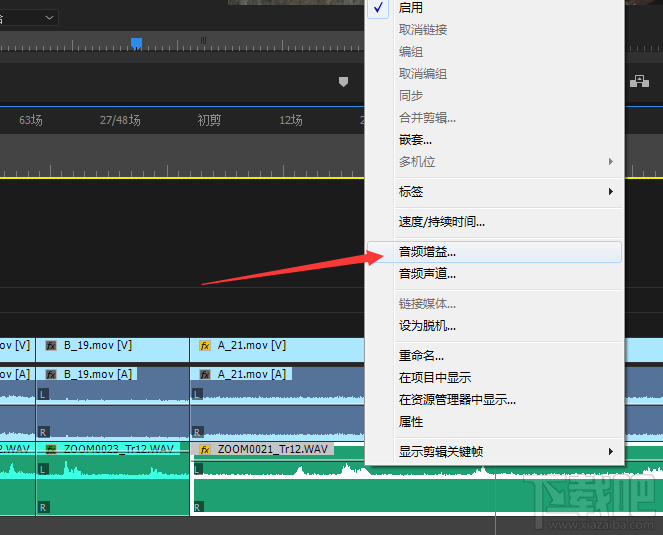Toggle the 启用 checkmark menu entry
This screenshot has height=535, width=663.
point(495,8)
